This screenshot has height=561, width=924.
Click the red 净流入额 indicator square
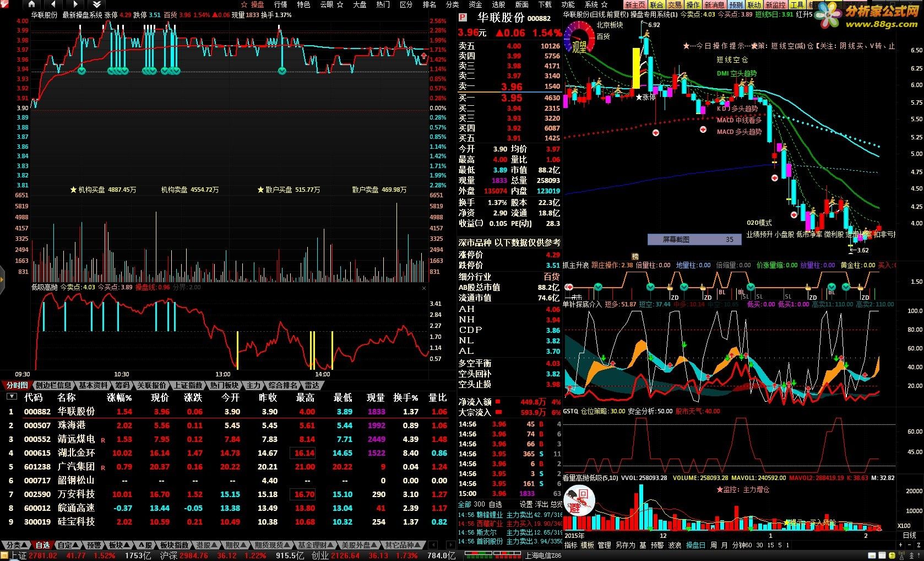click(498, 402)
